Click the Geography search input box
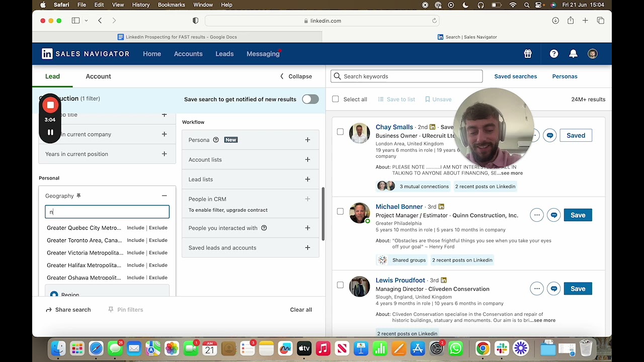 (x=107, y=212)
